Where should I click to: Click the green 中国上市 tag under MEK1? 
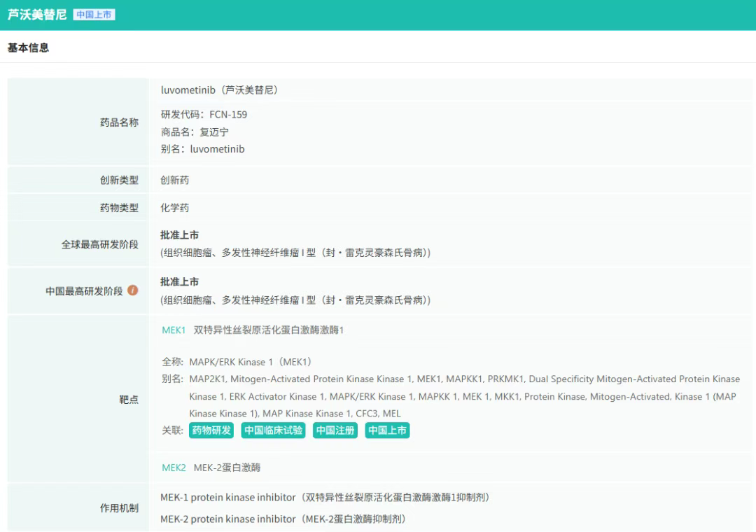(x=387, y=430)
